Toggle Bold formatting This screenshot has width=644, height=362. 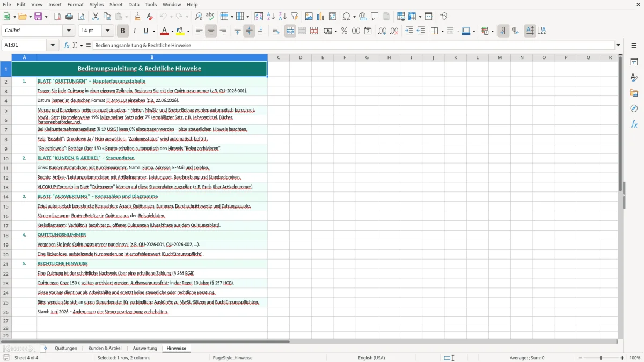point(122,31)
